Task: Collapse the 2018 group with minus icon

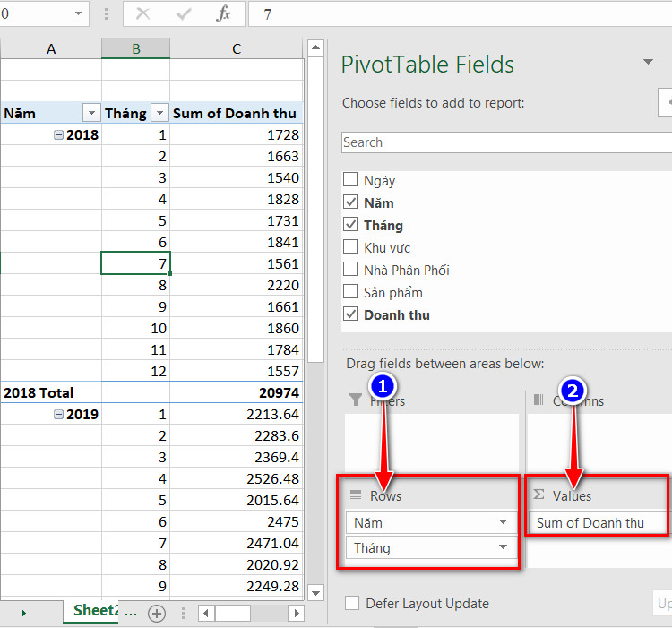Action: click(59, 135)
